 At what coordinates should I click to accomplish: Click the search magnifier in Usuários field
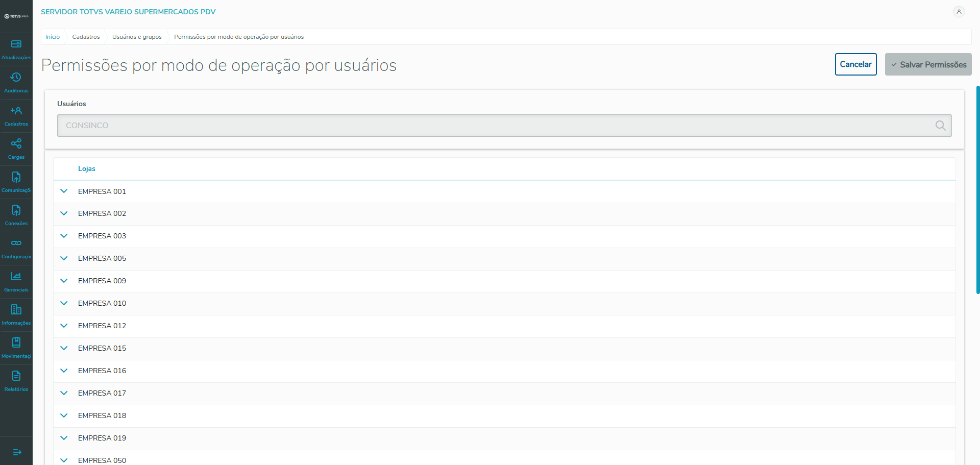[940, 126]
